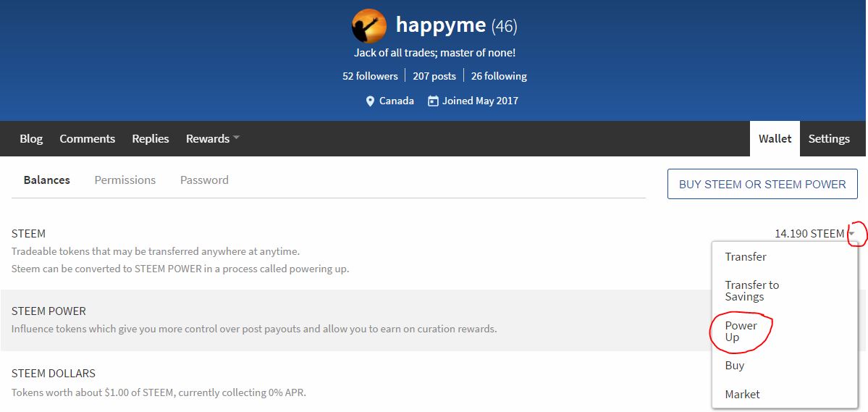This screenshot has width=868, height=412.
Task: View the 26 following list
Action: (499, 76)
